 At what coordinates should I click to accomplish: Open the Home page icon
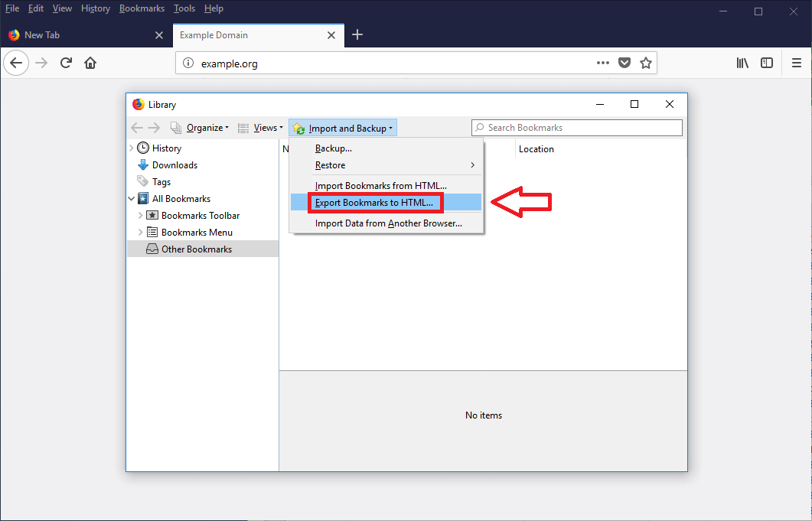click(90, 63)
